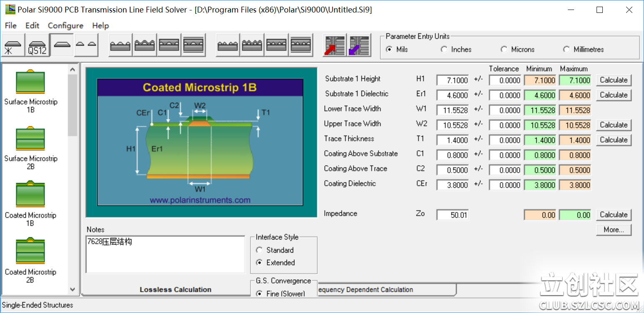Image resolution: width=644 pixels, height=313 pixels.
Task: Click the Zo maximum value 0.00
Action: pos(575,215)
